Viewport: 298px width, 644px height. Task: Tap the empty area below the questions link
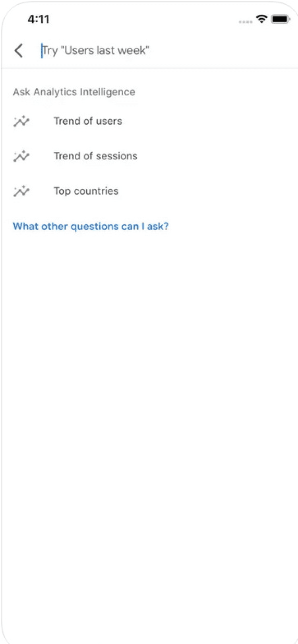149,398
